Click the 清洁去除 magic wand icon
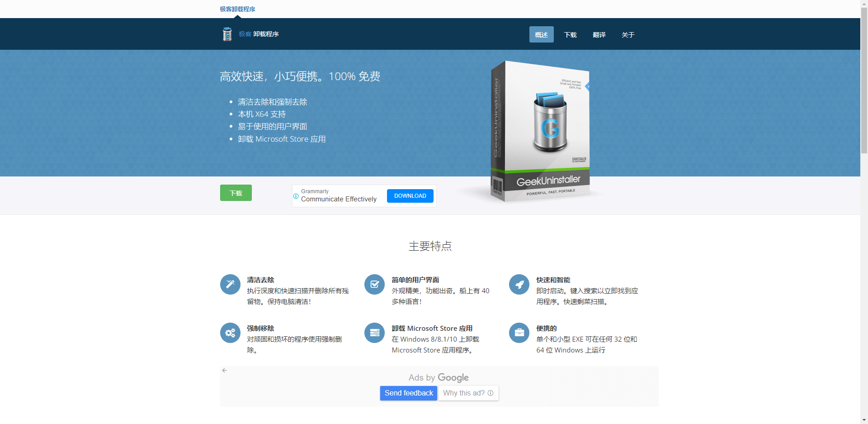 click(230, 284)
